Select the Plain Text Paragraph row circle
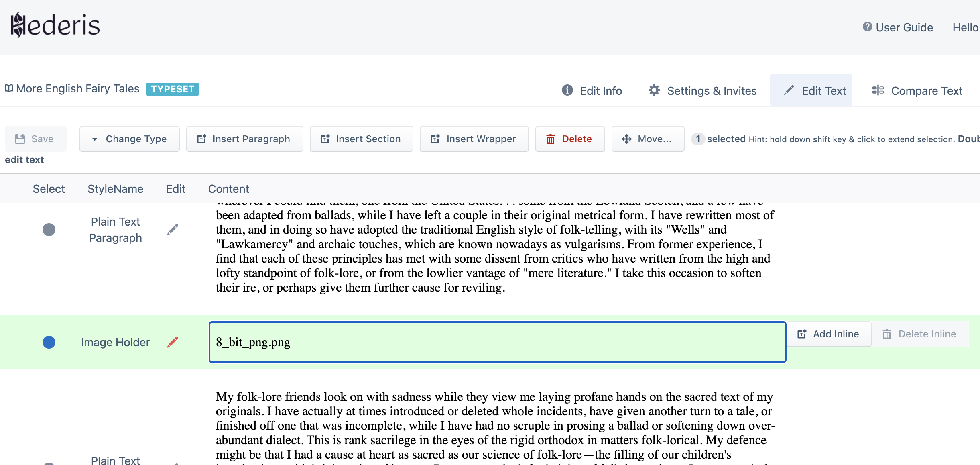The image size is (980, 465). pos(49,229)
